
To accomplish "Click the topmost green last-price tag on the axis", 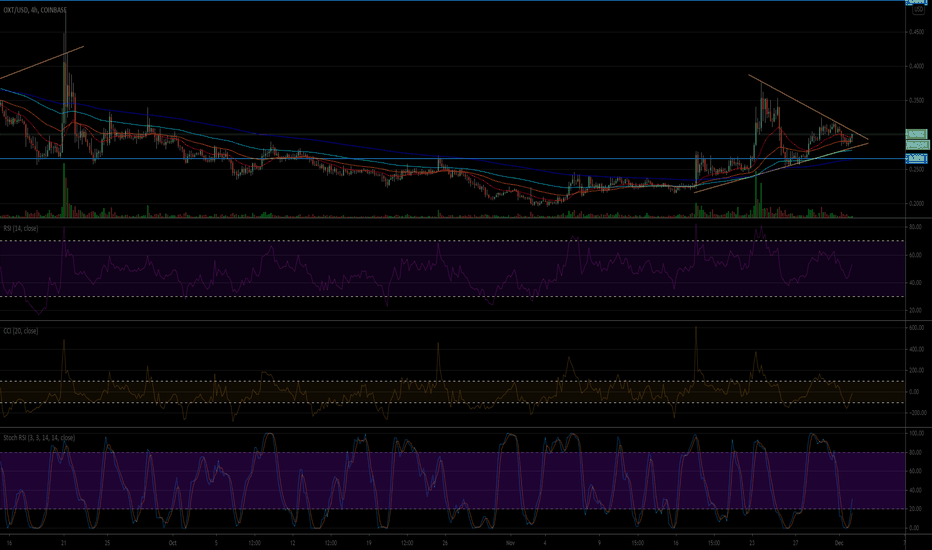I will [916, 134].
